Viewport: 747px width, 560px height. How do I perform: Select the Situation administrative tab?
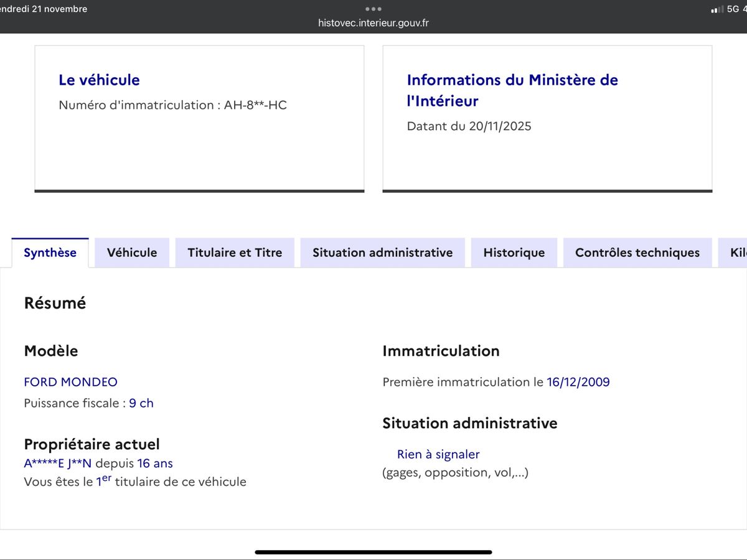pyautogui.click(x=382, y=253)
